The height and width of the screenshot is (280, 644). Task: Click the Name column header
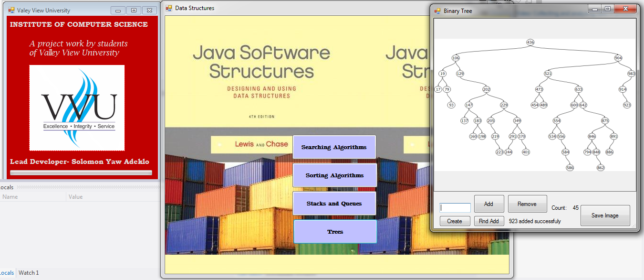(10, 196)
